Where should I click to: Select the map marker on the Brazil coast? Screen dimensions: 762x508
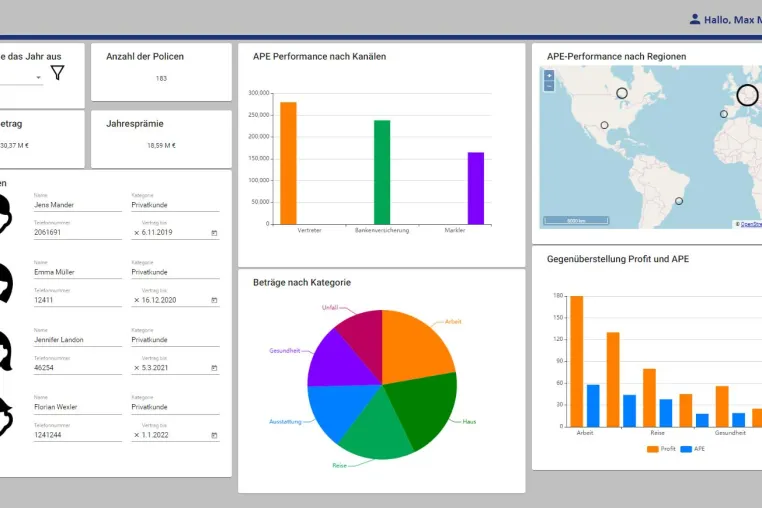click(x=679, y=201)
